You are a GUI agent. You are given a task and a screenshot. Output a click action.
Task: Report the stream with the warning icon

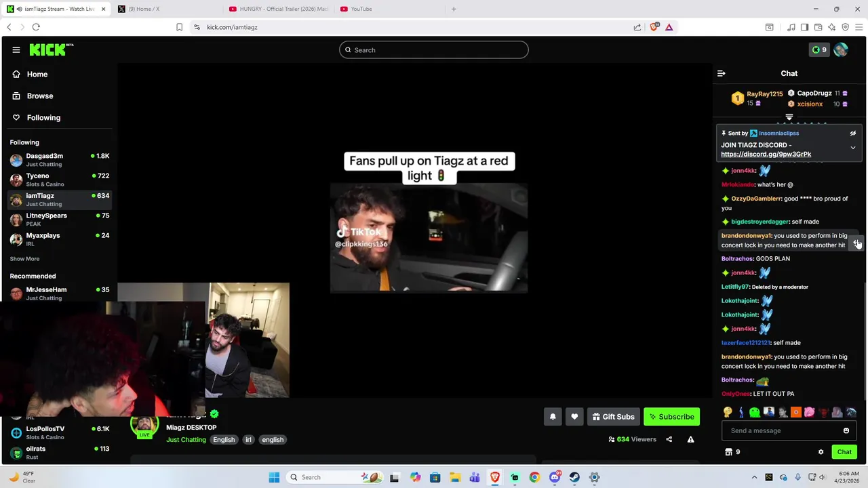coord(690,439)
